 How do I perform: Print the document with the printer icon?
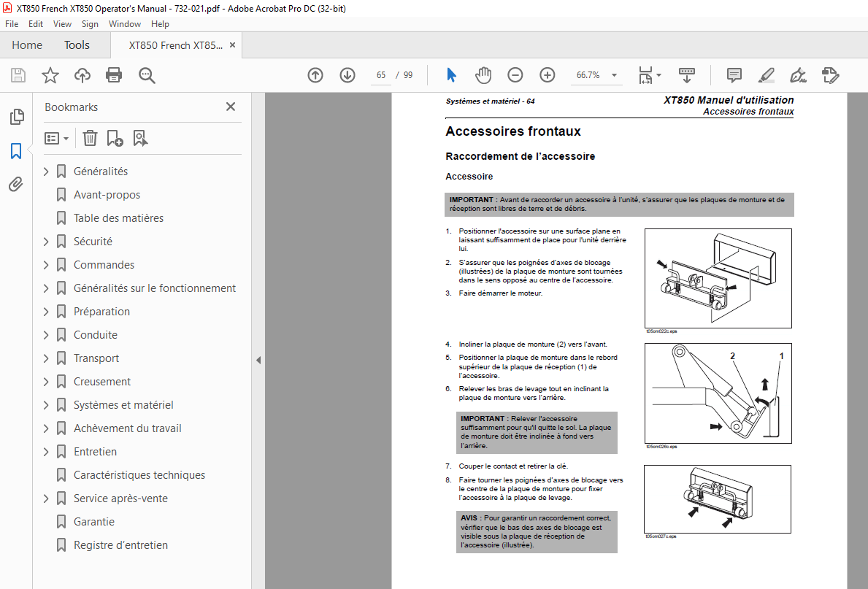[114, 75]
